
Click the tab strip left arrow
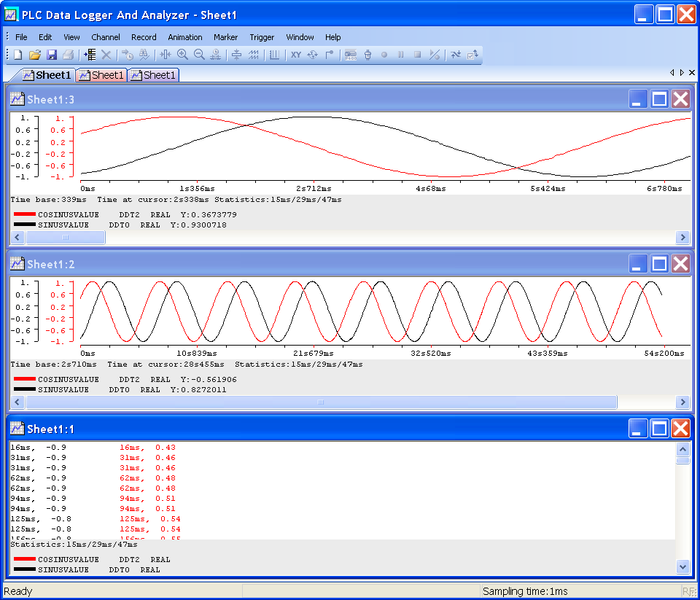[672, 72]
